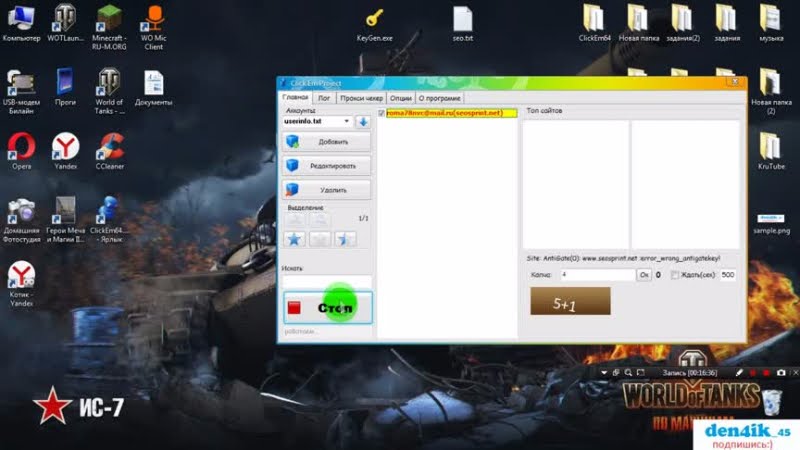
Task: Launch the World of Tanks shortcut
Action: [x=109, y=91]
